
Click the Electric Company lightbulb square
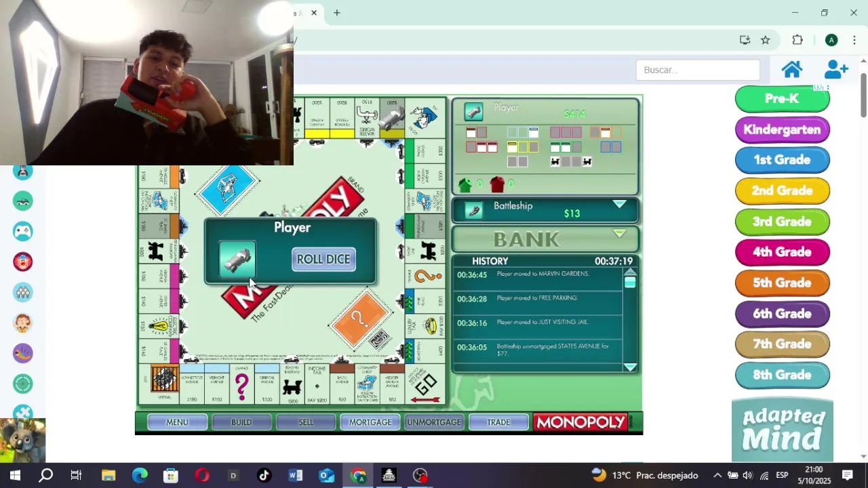pyautogui.click(x=159, y=326)
